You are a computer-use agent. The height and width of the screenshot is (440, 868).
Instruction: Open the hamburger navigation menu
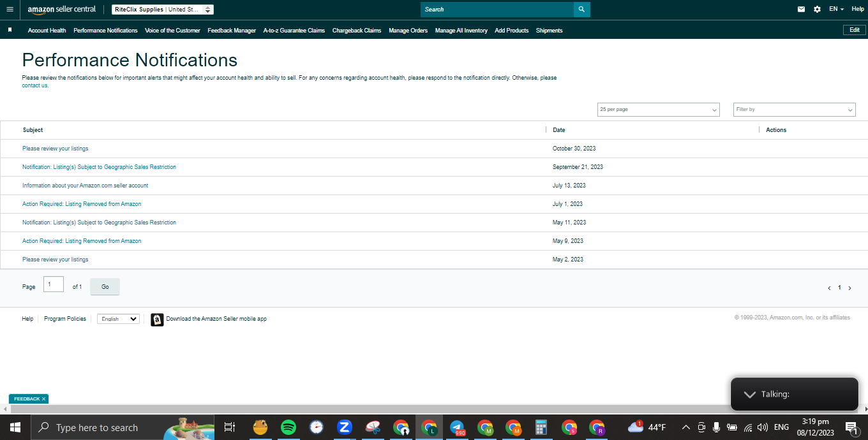[x=10, y=10]
